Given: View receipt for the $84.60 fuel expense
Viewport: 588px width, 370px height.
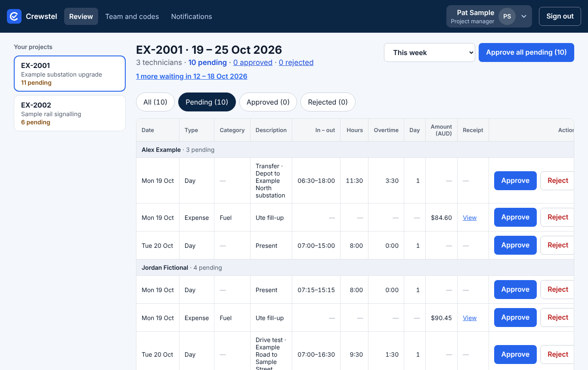Looking at the screenshot, I should (470, 218).
